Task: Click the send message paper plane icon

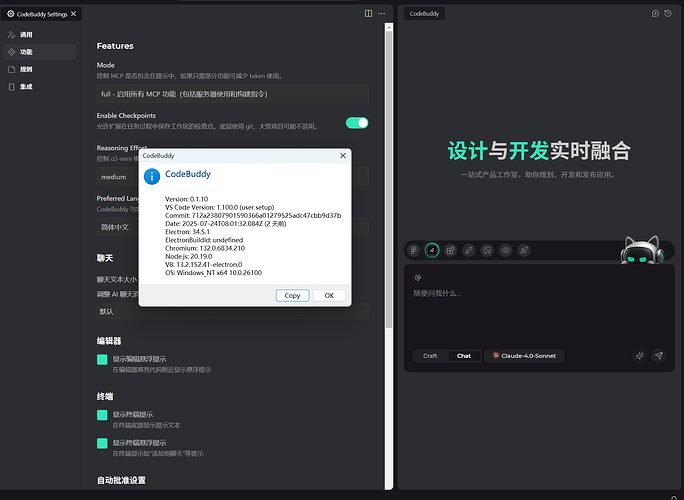Action: [x=659, y=356]
